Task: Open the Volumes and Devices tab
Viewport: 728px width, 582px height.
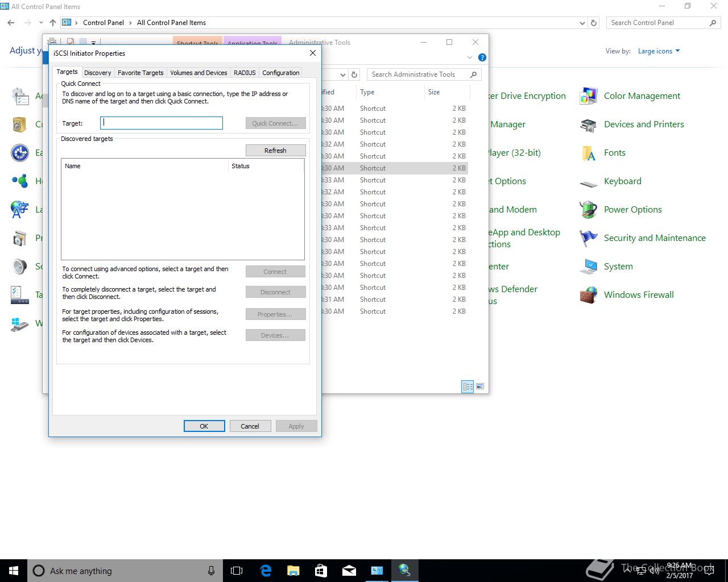Action: pyautogui.click(x=198, y=73)
